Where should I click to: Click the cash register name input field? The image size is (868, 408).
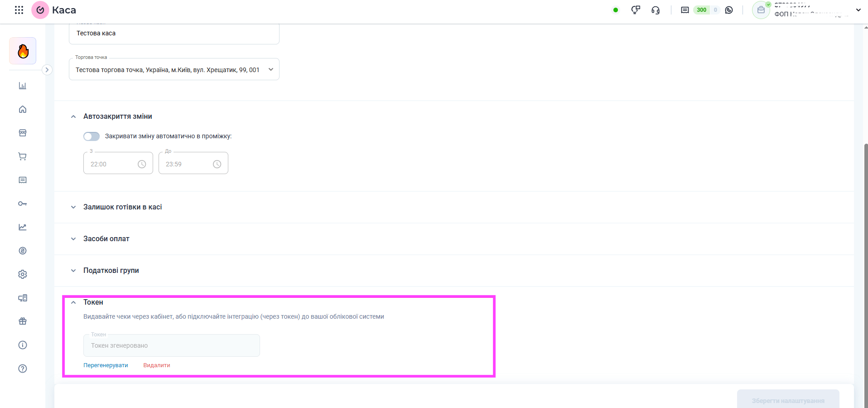point(174,34)
